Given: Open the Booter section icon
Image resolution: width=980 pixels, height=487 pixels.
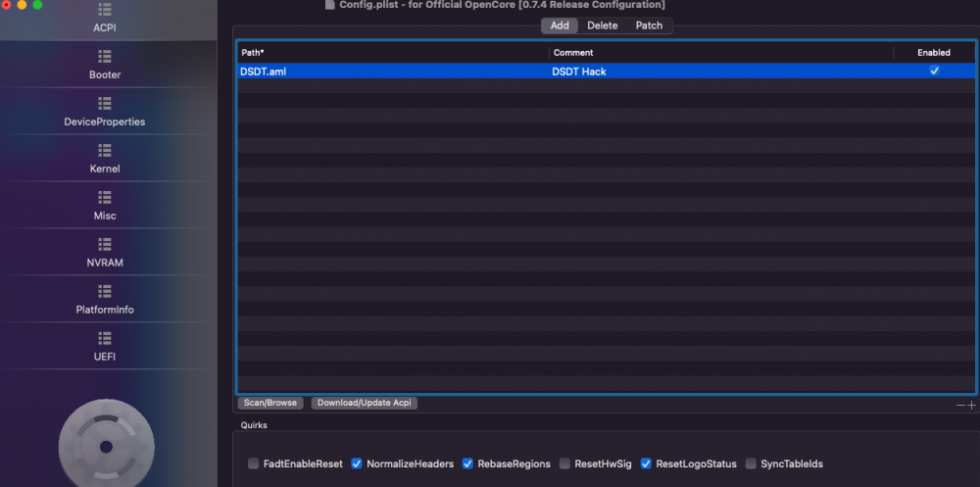Looking at the screenshot, I should pos(105,56).
